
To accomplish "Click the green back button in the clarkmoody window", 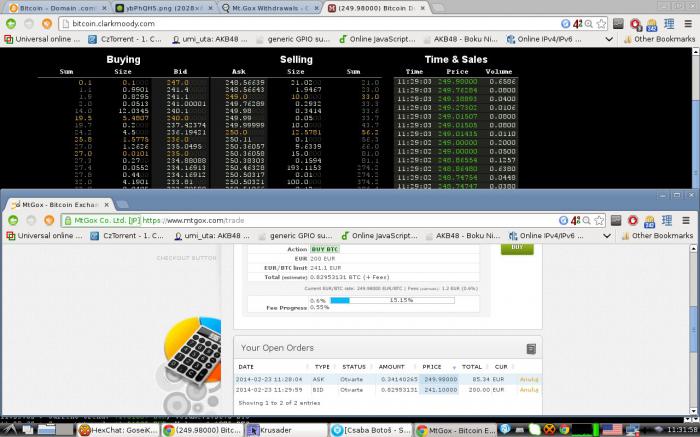I will pos(11,24).
